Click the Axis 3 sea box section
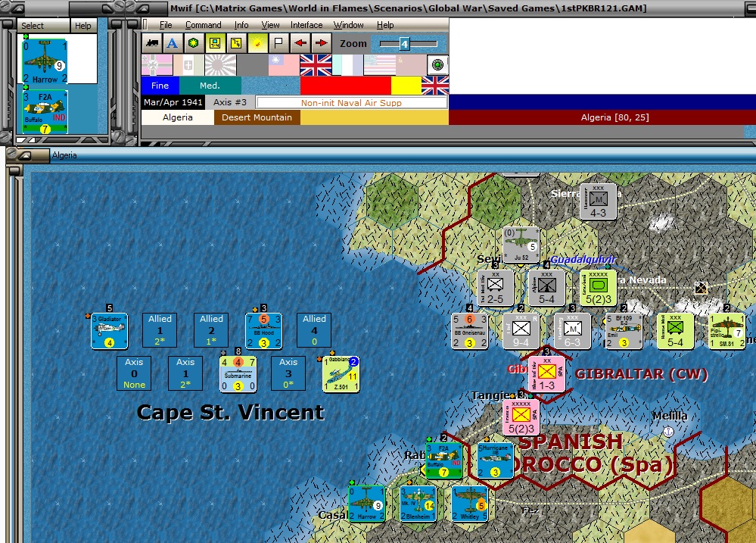756x543 pixels. click(288, 373)
